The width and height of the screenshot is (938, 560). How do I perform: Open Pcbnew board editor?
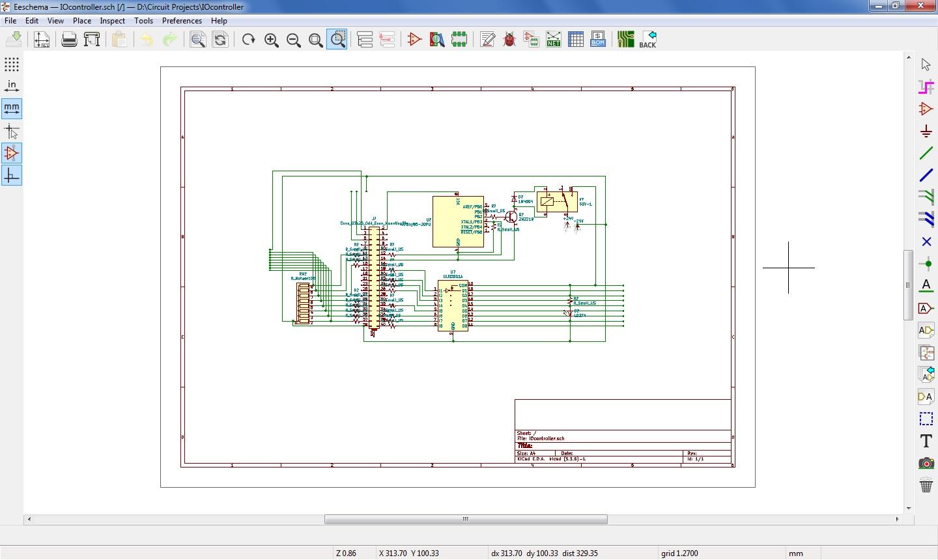[x=626, y=39]
